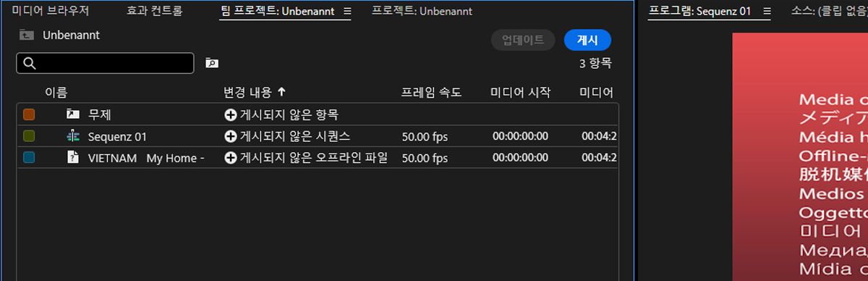This screenshot has width=868, height=281.
Task: Click the plus icon beside 게시되지 않은 시퀀스
Action: coord(231,136)
